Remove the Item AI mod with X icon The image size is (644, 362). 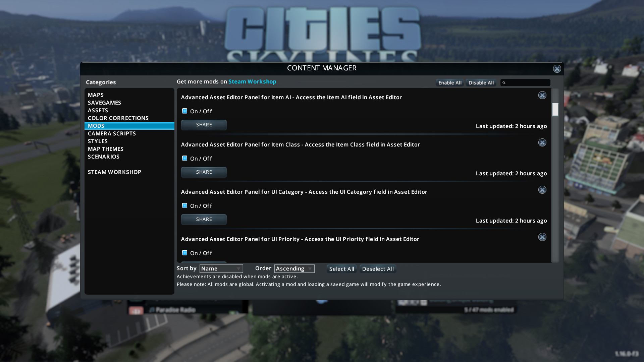tap(542, 96)
